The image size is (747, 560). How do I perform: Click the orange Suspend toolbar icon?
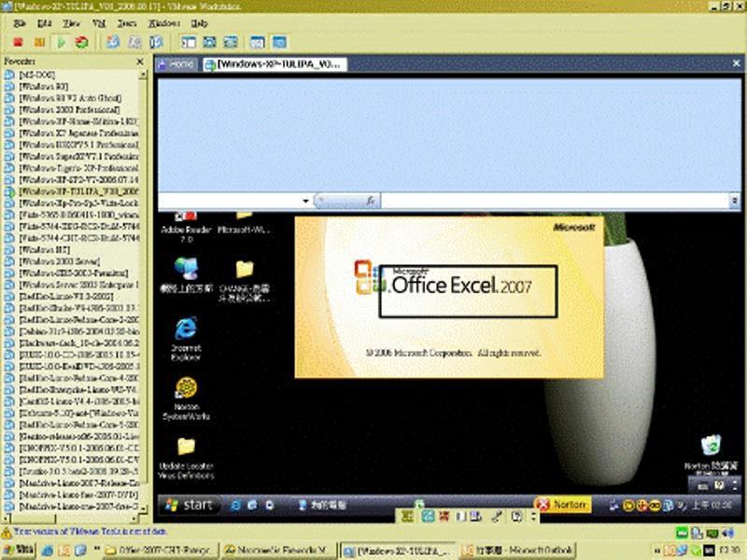[39, 42]
